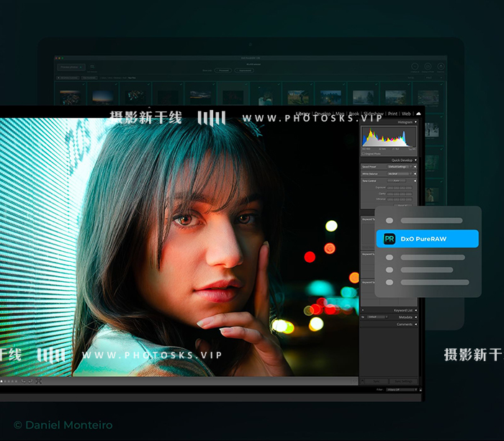The width and height of the screenshot is (504, 441).
Task: Open the Saved Preset dropdown
Action: coord(400,167)
